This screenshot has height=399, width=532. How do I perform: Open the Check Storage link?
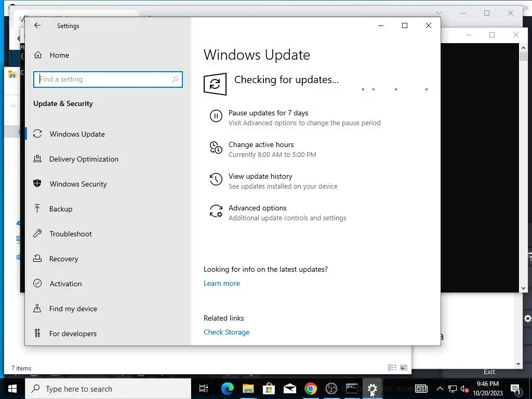click(x=227, y=332)
